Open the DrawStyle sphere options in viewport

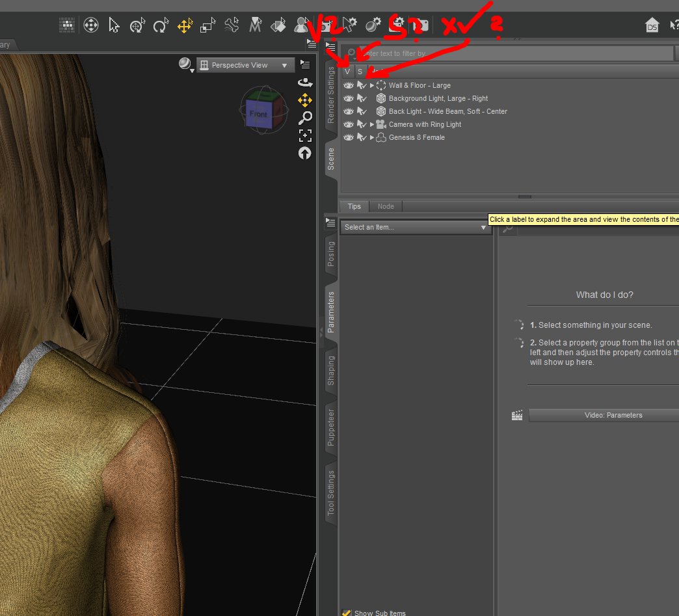(x=186, y=64)
